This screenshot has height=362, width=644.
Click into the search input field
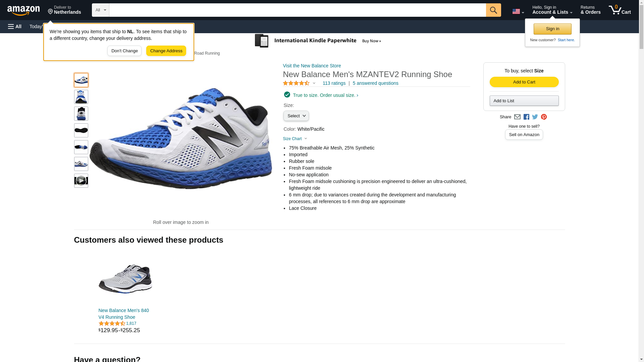point(297,10)
